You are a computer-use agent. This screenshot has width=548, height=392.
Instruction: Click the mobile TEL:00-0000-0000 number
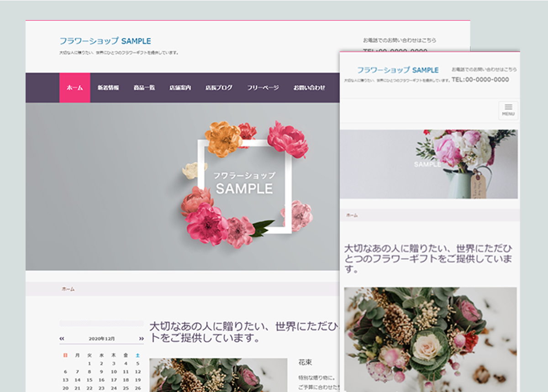(480, 79)
